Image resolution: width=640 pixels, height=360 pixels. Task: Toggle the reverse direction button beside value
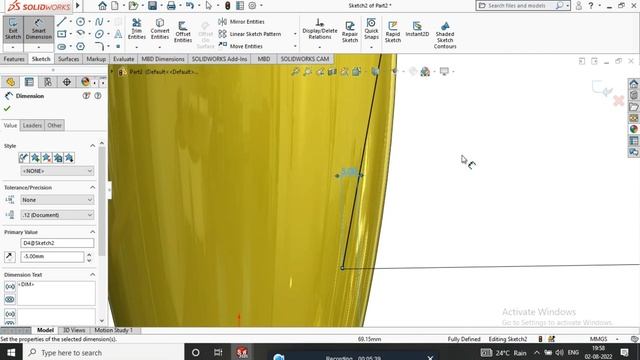10,257
